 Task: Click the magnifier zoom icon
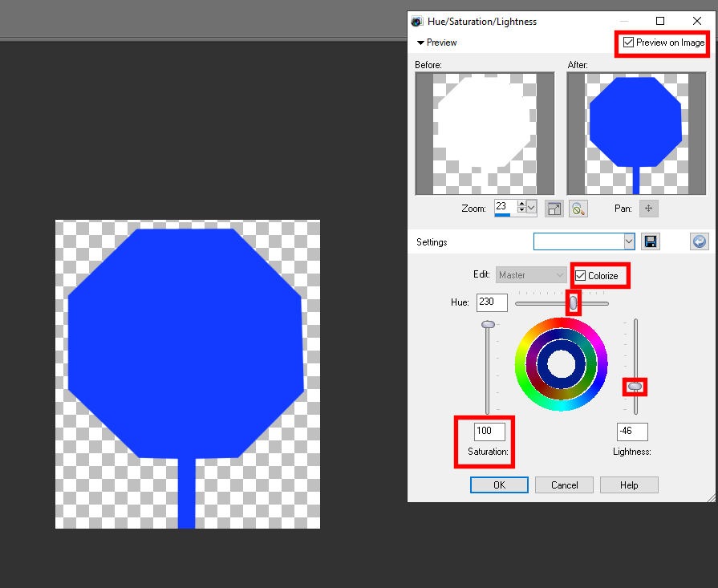[578, 209]
